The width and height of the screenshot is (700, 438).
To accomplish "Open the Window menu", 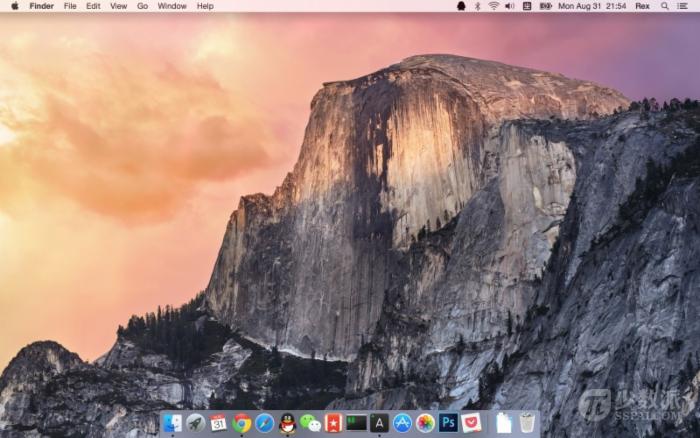I will (172, 6).
